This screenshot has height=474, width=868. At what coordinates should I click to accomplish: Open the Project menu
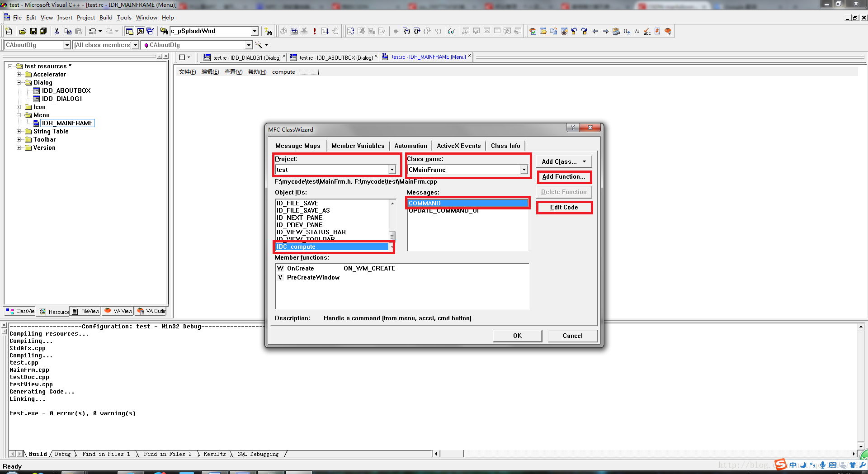[86, 18]
